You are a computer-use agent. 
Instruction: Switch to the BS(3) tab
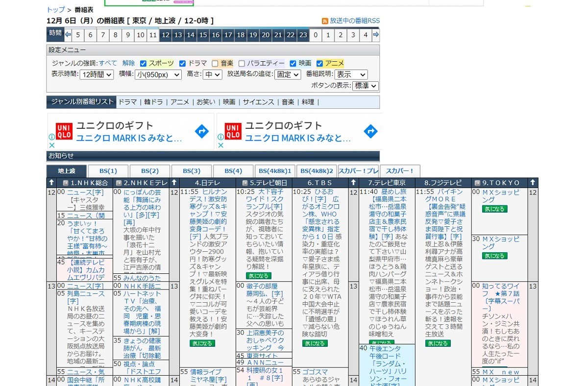pyautogui.click(x=192, y=171)
